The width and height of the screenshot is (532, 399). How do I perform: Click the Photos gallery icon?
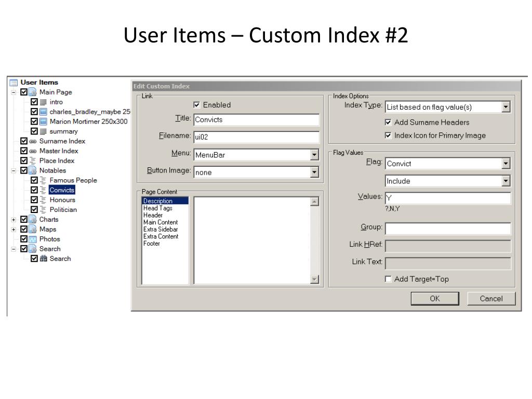pos(33,239)
